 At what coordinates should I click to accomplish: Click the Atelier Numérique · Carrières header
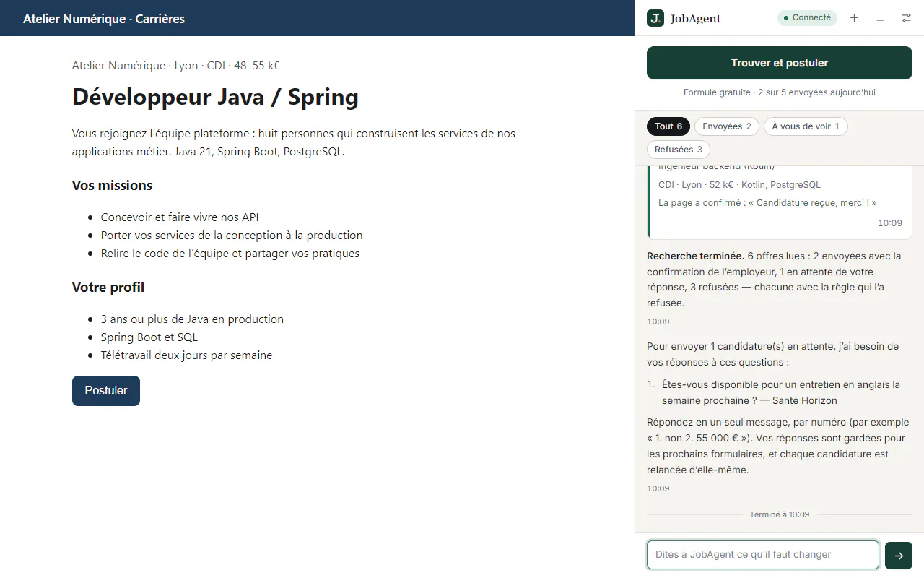point(104,19)
